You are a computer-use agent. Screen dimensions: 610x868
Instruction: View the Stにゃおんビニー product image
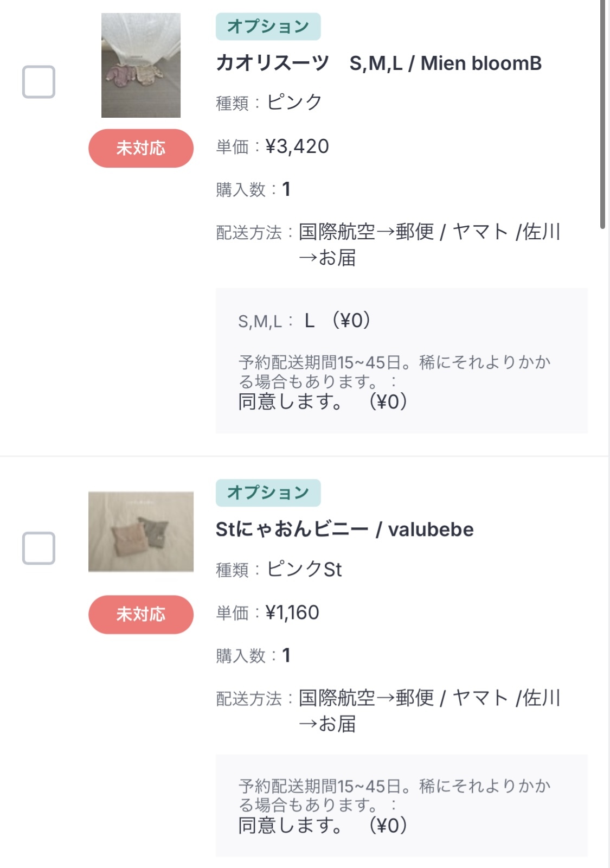pyautogui.click(x=141, y=532)
